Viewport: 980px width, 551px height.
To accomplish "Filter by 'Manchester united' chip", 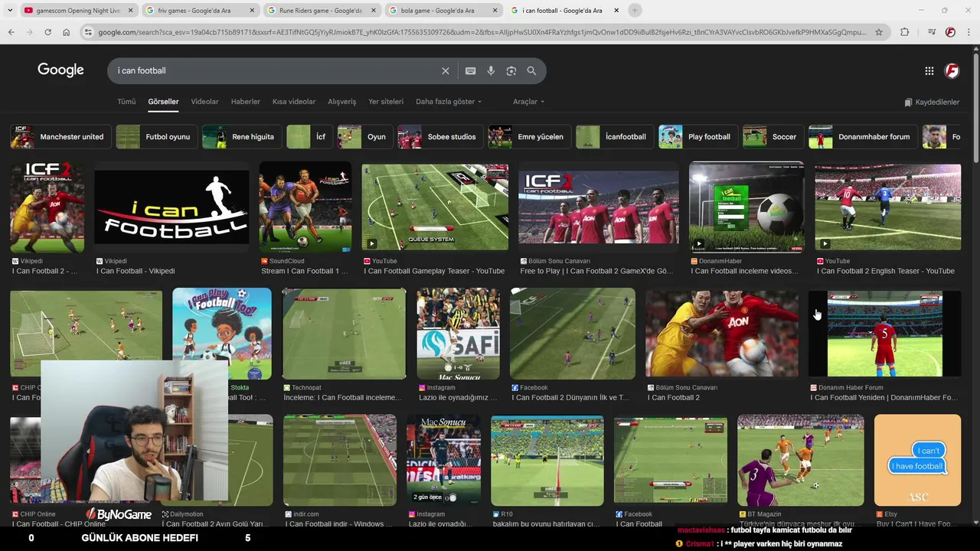I will coord(60,137).
